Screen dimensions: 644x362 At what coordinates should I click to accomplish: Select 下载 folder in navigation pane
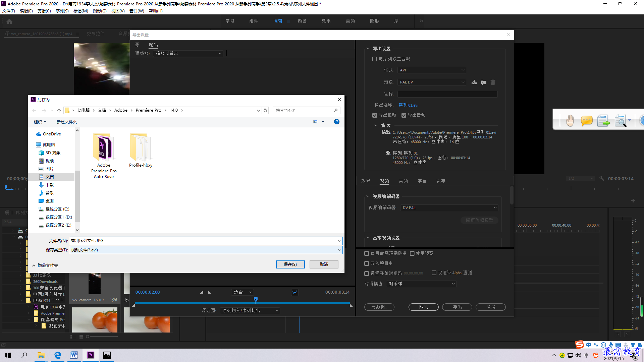(46, 185)
